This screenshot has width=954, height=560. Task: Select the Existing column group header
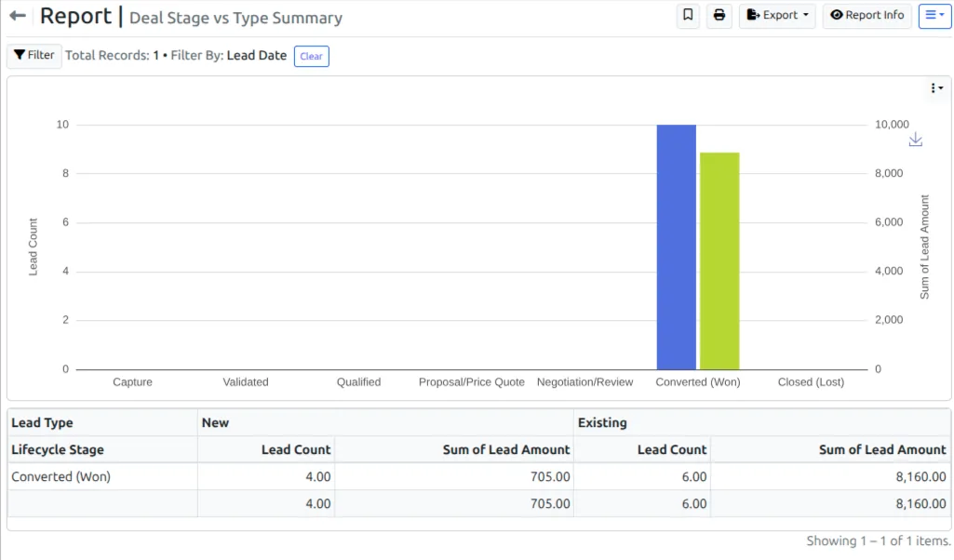(x=761, y=422)
